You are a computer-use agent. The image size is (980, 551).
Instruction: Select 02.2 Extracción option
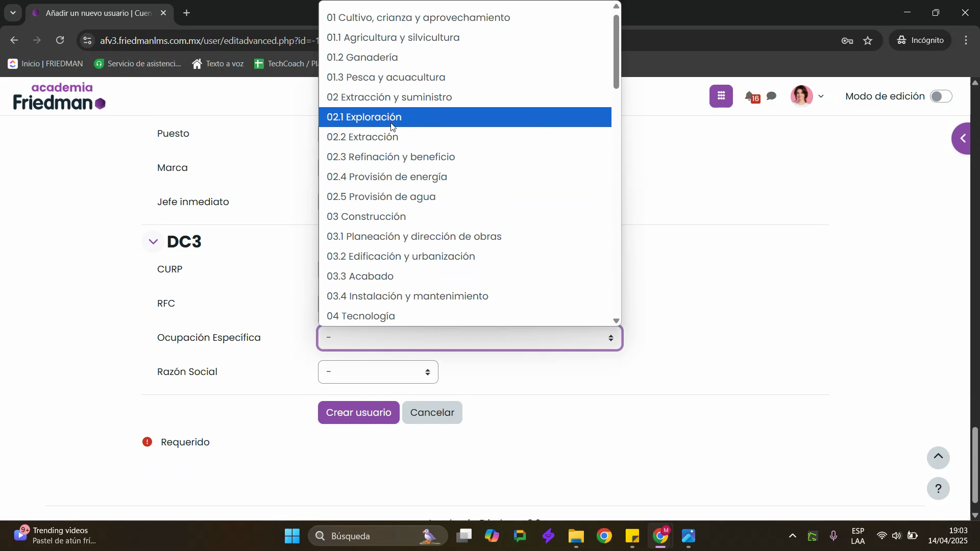coord(362,137)
